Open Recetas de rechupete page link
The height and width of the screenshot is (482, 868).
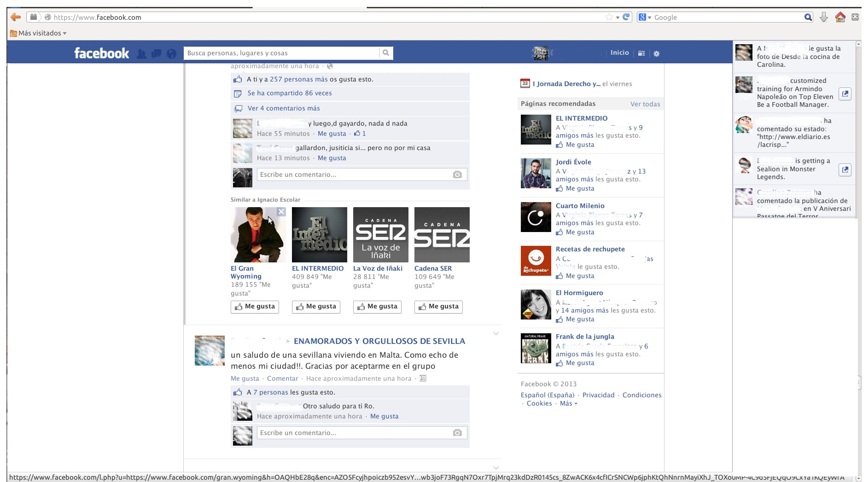tap(590, 249)
